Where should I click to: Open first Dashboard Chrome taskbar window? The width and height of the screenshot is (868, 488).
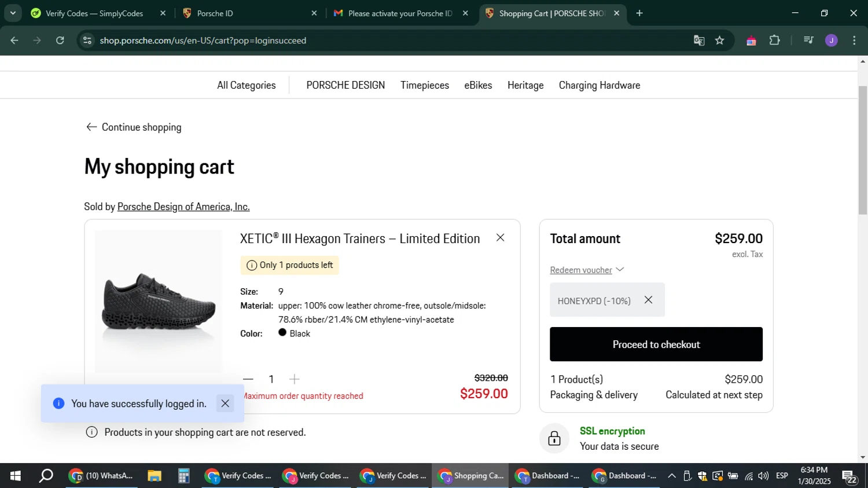click(547, 476)
